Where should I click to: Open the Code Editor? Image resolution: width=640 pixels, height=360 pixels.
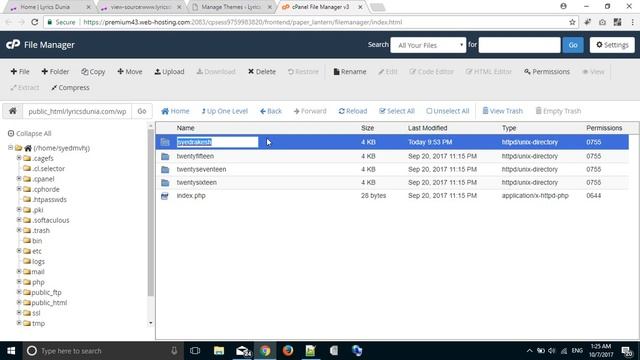[431, 71]
